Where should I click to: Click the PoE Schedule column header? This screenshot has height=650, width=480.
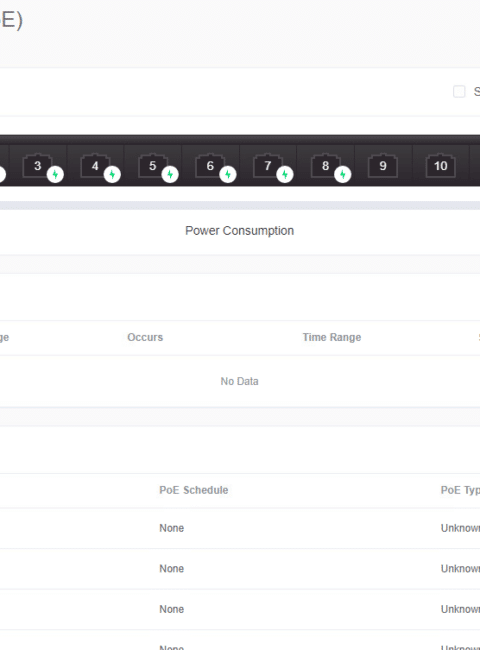194,490
